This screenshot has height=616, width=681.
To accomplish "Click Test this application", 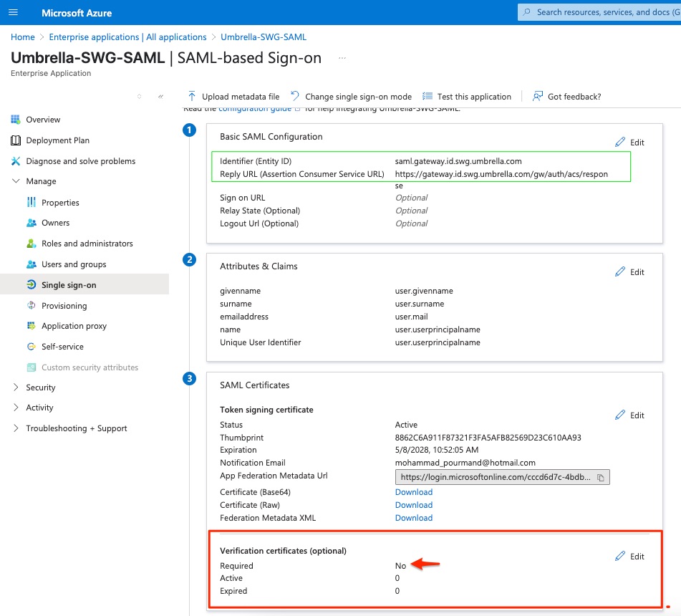I will click(467, 97).
